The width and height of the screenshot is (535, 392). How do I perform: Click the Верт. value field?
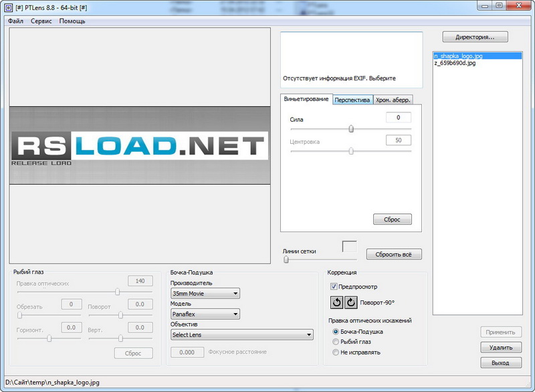tap(140, 328)
